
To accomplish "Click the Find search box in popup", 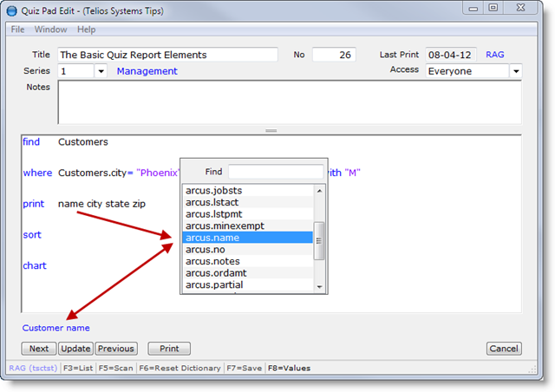I will tap(275, 172).
